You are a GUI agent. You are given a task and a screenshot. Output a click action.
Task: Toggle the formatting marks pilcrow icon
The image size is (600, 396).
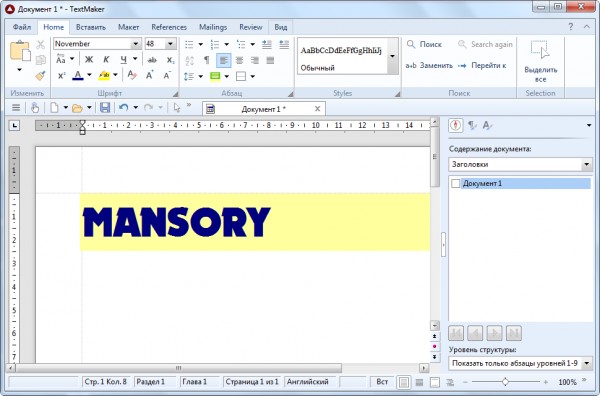(x=207, y=60)
